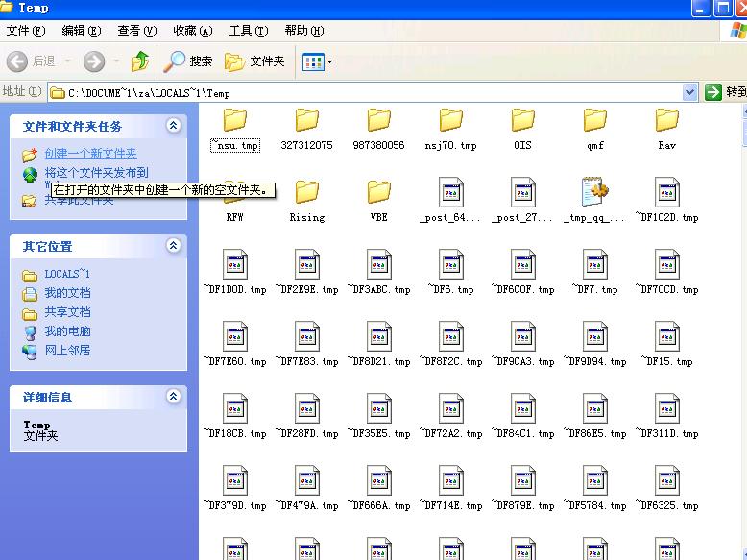
Task: Select the ~DF666A.tmp file
Action: pos(378,489)
